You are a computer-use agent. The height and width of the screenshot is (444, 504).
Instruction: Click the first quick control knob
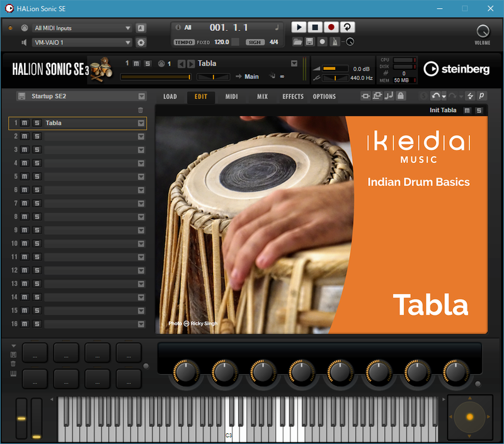(x=186, y=372)
